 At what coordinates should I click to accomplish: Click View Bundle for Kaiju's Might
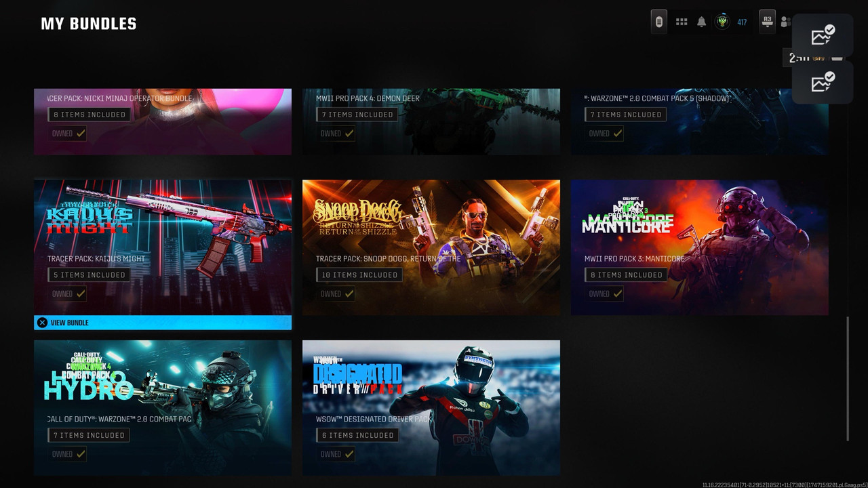(163, 323)
